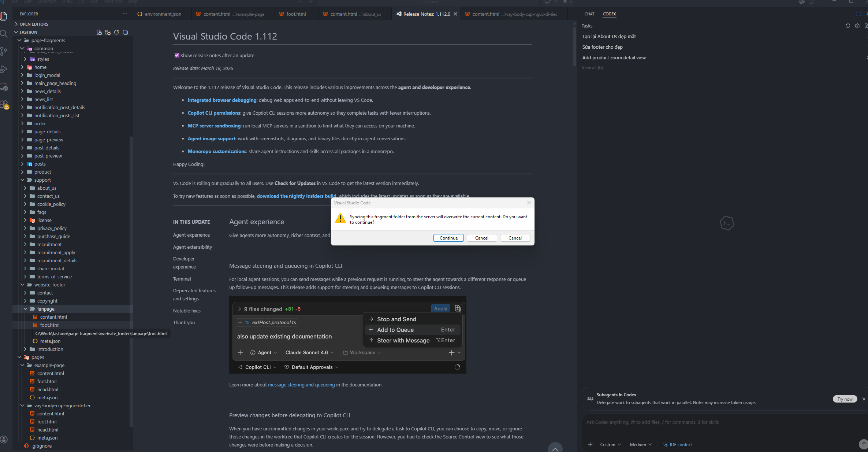868x452 pixels.
Task: Open the Extensions view
Action: [4, 105]
